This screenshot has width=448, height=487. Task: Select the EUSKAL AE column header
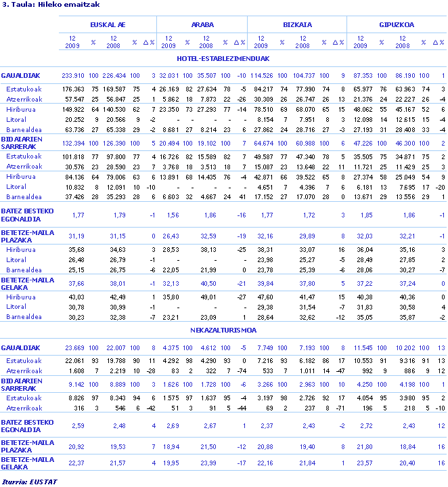108,24
